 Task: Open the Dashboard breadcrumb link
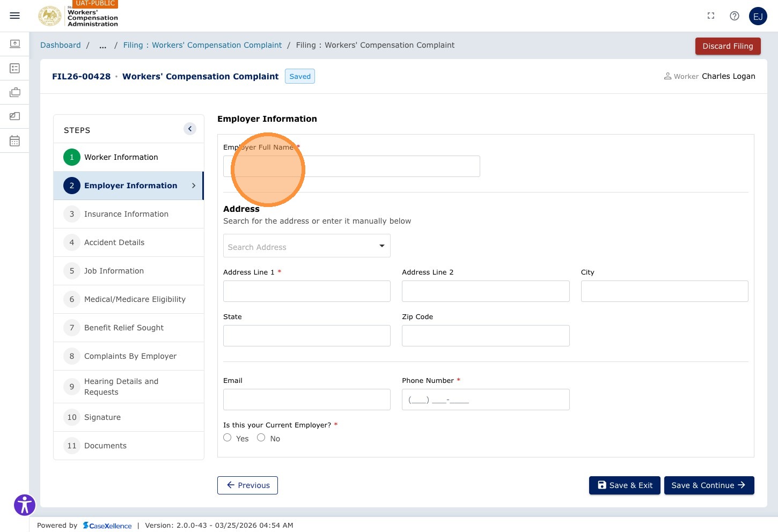point(61,46)
